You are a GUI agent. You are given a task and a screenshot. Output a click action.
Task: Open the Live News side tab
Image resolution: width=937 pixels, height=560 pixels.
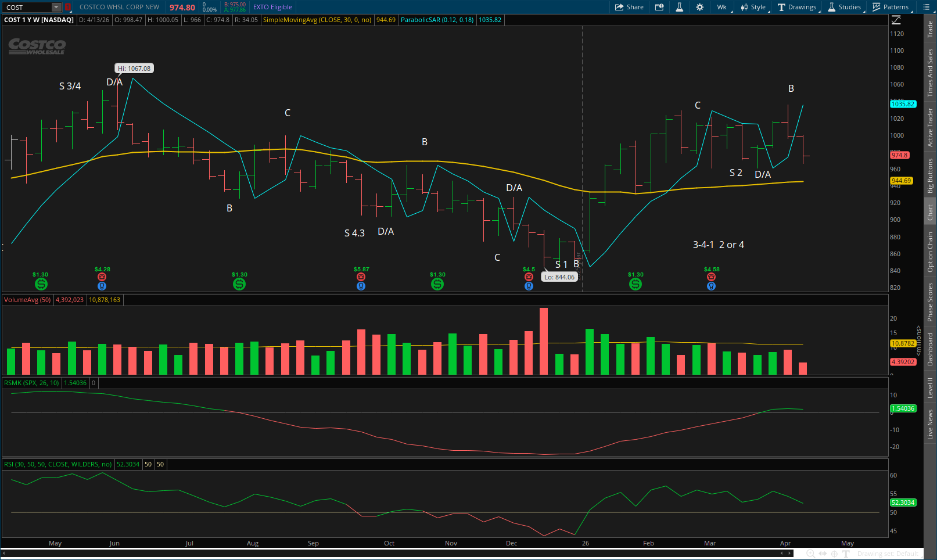pos(930,423)
